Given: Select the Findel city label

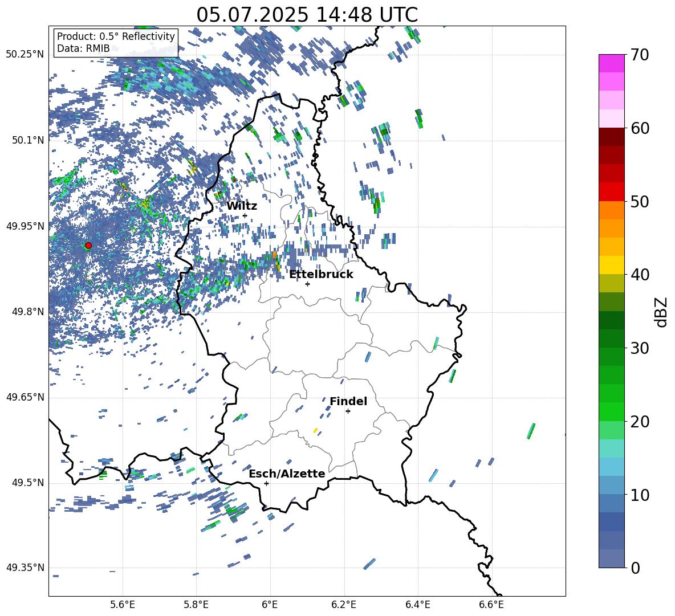Looking at the screenshot, I should pyautogui.click(x=348, y=401).
